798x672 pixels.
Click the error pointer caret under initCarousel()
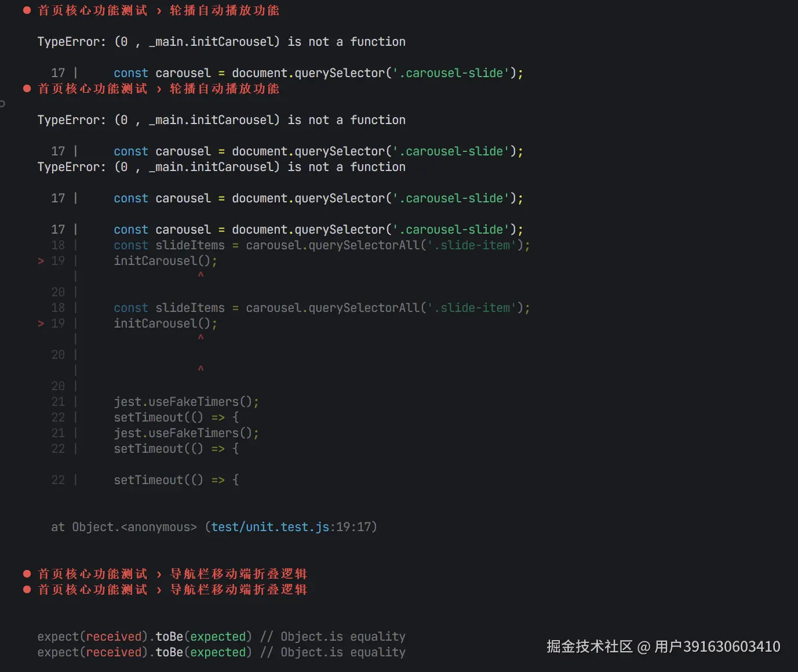coord(201,275)
